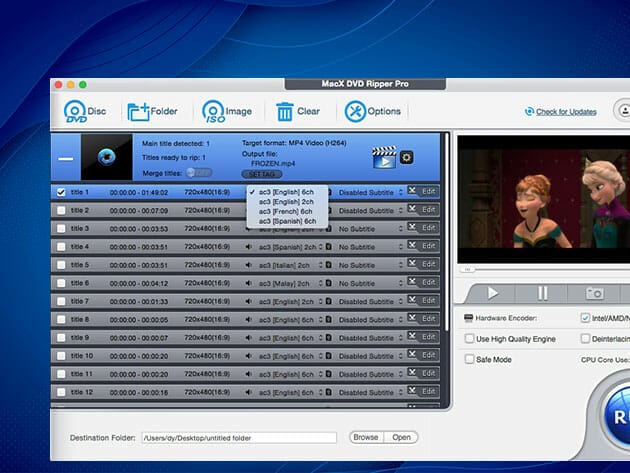Screen dimensions: 630x473
Task: Click the Disc DVD load icon
Action: click(75, 112)
